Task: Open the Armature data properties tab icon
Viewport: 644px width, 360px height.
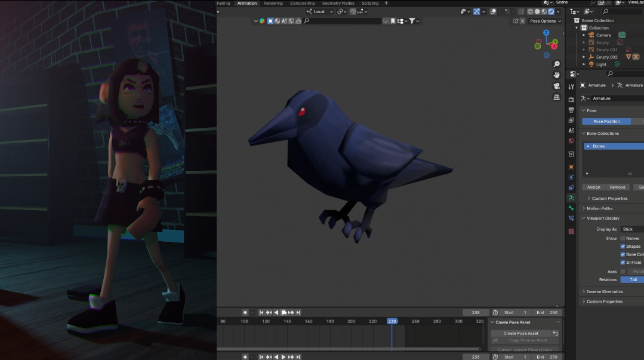Action: (571, 198)
